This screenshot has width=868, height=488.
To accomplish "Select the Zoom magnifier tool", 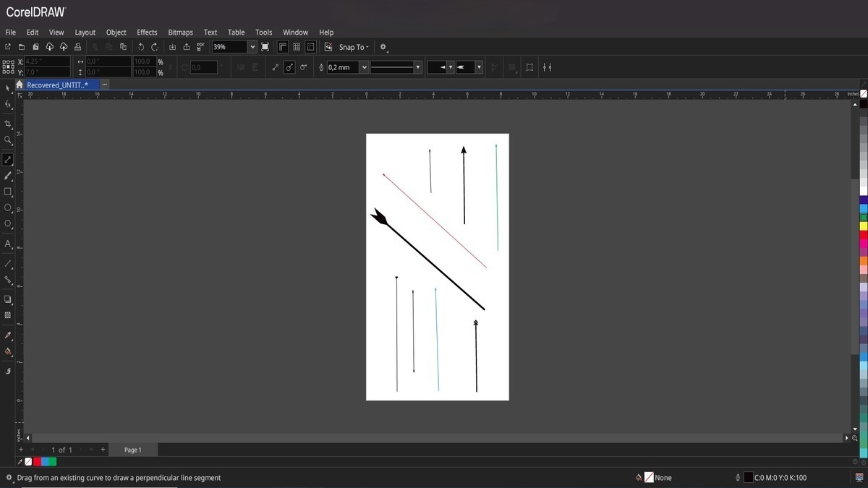I will click(8, 140).
